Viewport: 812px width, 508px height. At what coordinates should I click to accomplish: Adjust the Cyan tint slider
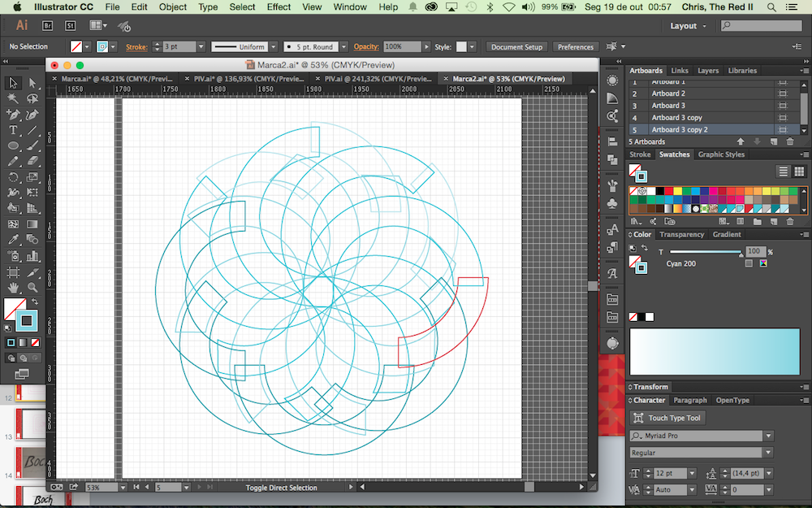click(x=705, y=253)
